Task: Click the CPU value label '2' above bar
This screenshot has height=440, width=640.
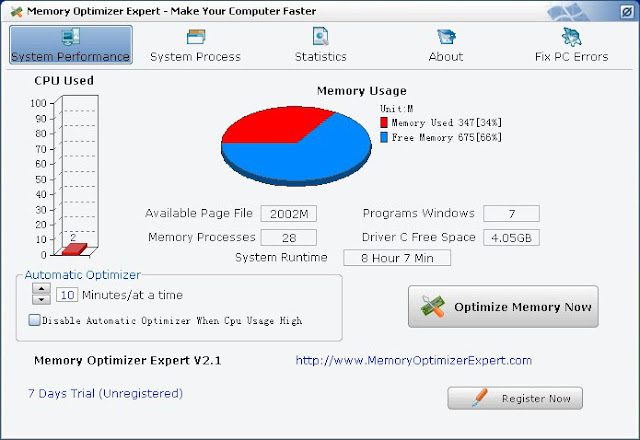Action: point(73,237)
